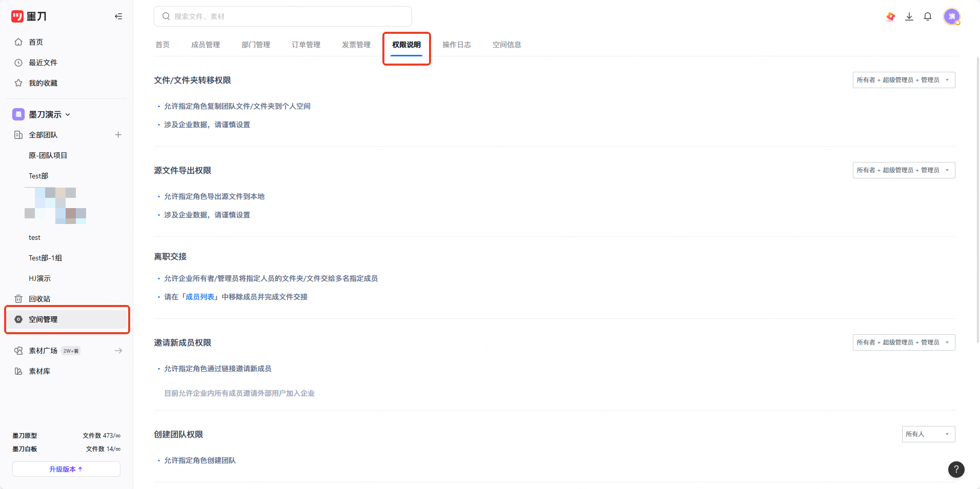Screen dimensions: 980x489
Task: Select the 权限说明 tab
Action: coord(406,45)
